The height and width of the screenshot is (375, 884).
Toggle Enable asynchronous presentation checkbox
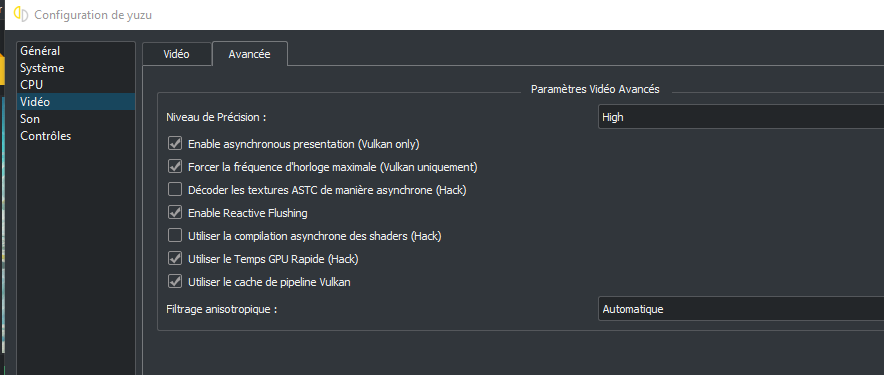click(x=175, y=144)
